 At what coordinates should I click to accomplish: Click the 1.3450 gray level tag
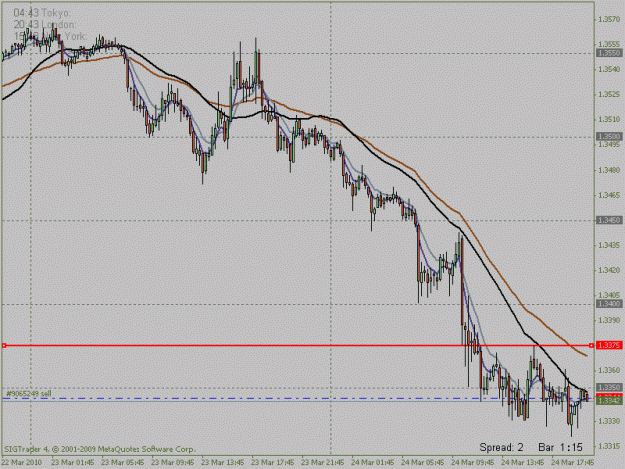tap(609, 220)
